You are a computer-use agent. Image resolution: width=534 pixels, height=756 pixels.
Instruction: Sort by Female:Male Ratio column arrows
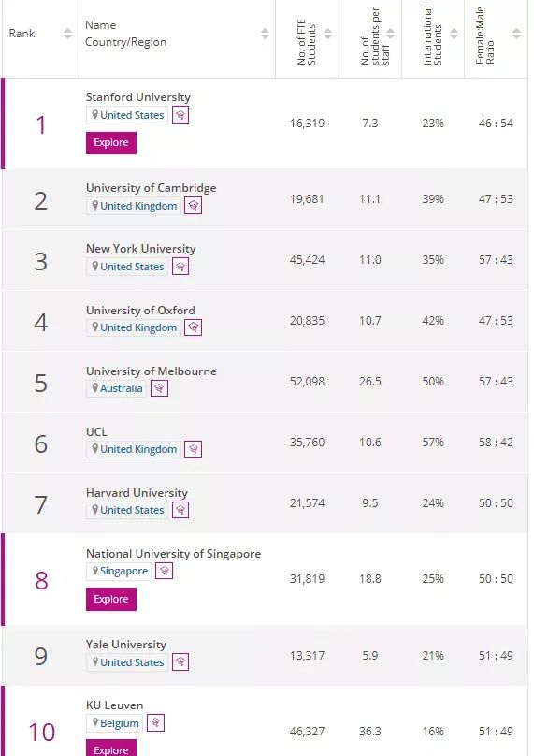click(x=516, y=34)
